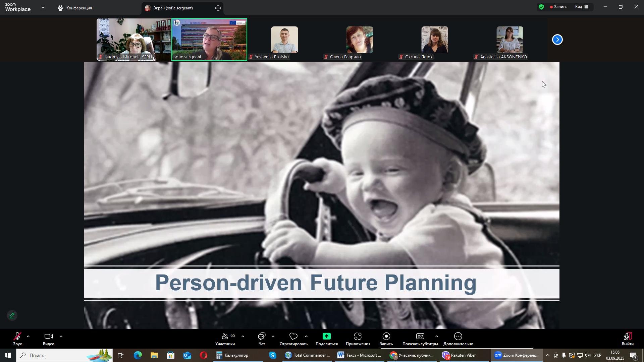Open the More options ellipsis icon

point(458,337)
